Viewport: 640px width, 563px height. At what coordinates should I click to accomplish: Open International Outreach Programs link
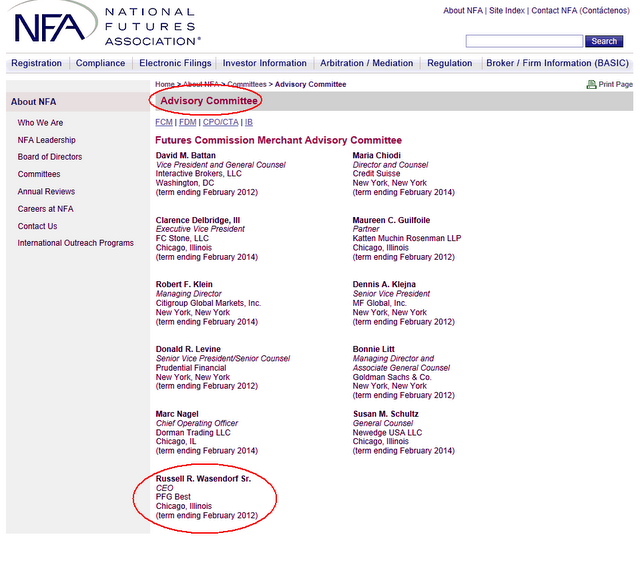coord(76,243)
